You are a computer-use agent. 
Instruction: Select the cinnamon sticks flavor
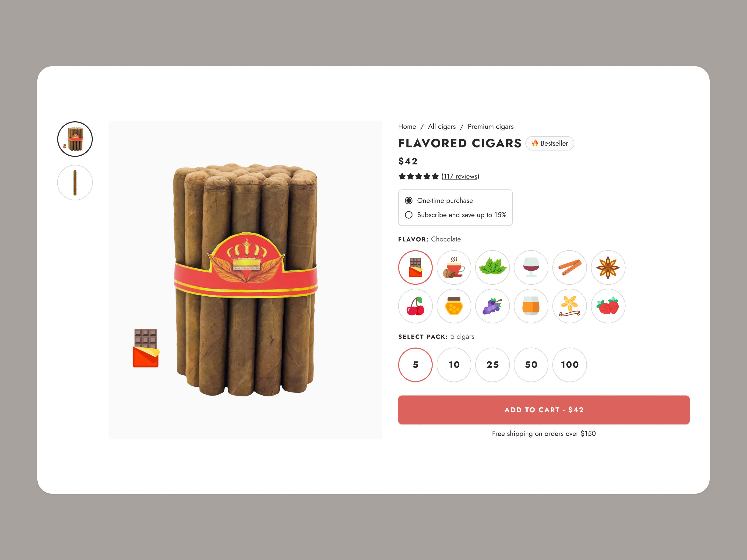coord(569,267)
